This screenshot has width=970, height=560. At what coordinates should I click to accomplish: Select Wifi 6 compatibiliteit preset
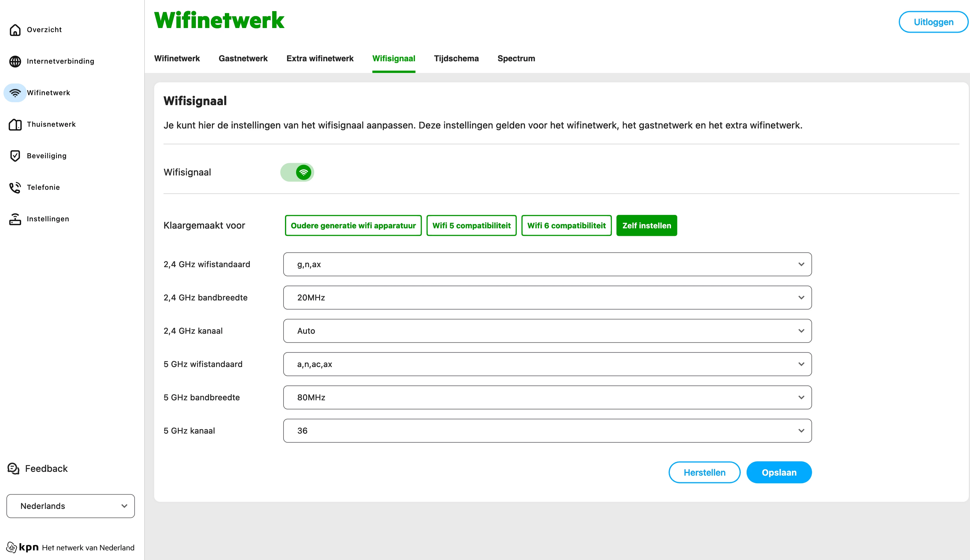click(x=566, y=225)
